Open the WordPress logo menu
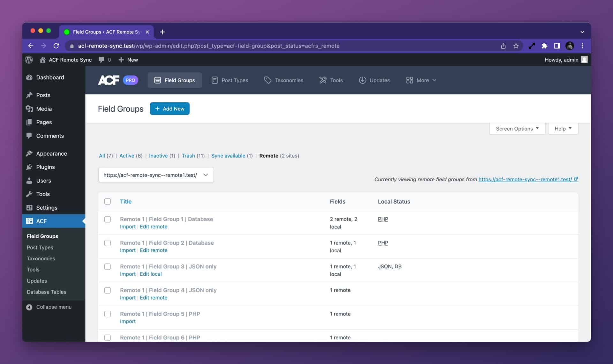613x364 pixels. click(x=29, y=60)
